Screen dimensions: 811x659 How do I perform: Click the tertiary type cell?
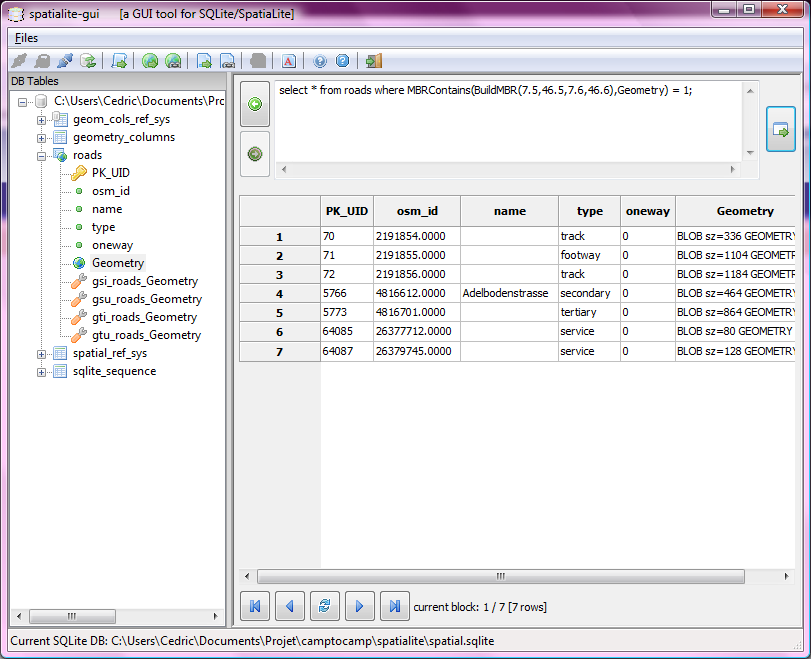589,312
